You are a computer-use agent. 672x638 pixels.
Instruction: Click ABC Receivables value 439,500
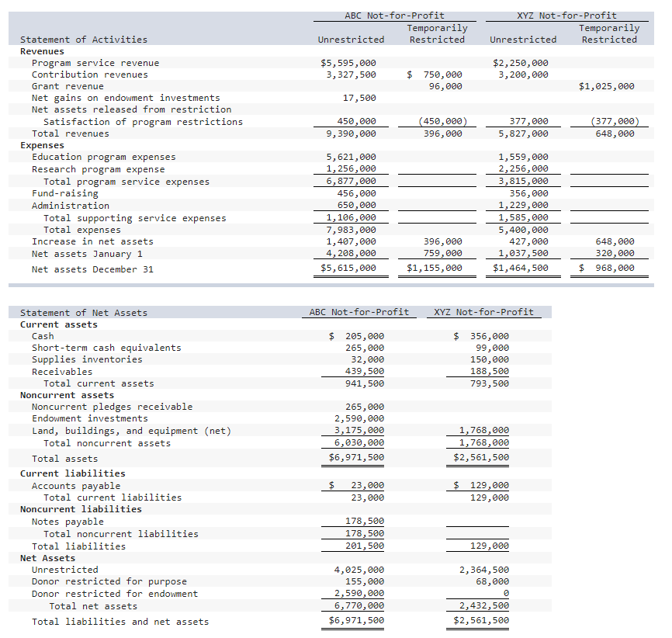click(x=365, y=371)
